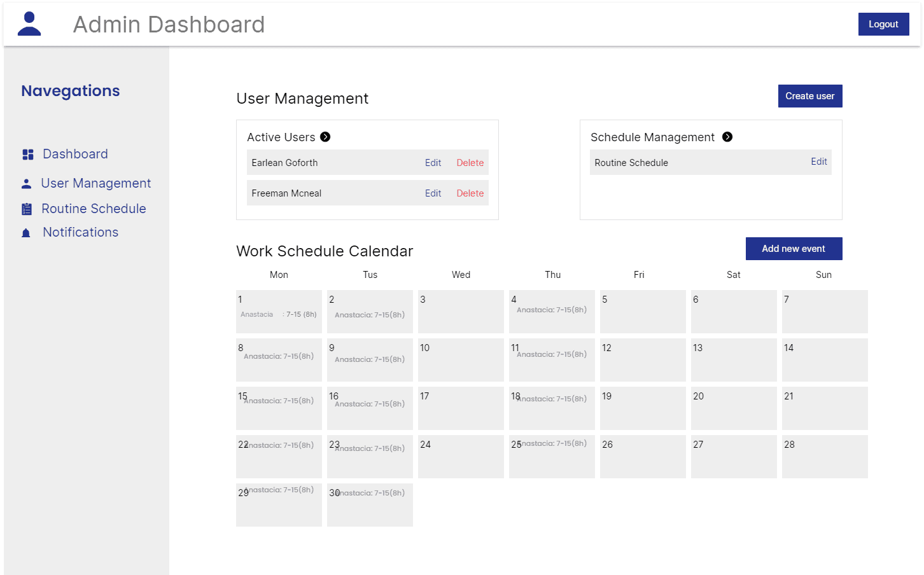924x575 pixels.
Task: Click the empty calendar cell for day 17
Action: coord(461,408)
